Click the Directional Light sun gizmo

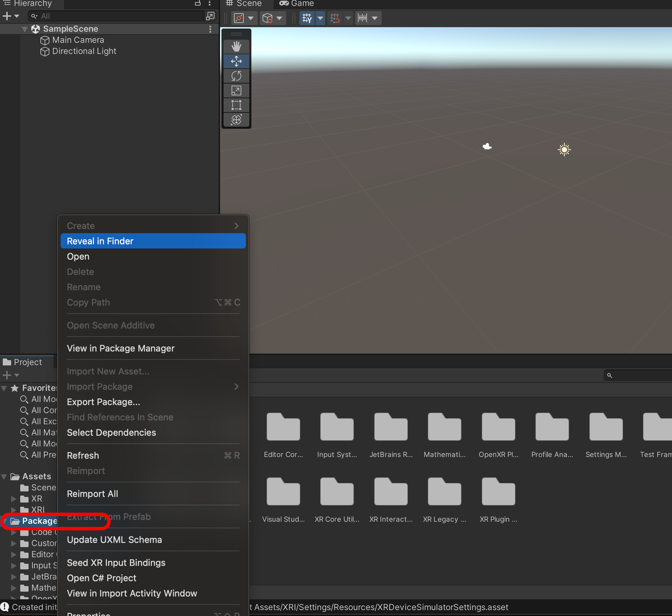[564, 150]
